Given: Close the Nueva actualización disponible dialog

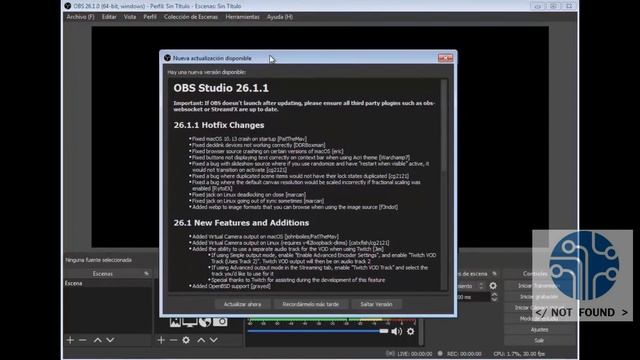Looking at the screenshot, I should [445, 58].
